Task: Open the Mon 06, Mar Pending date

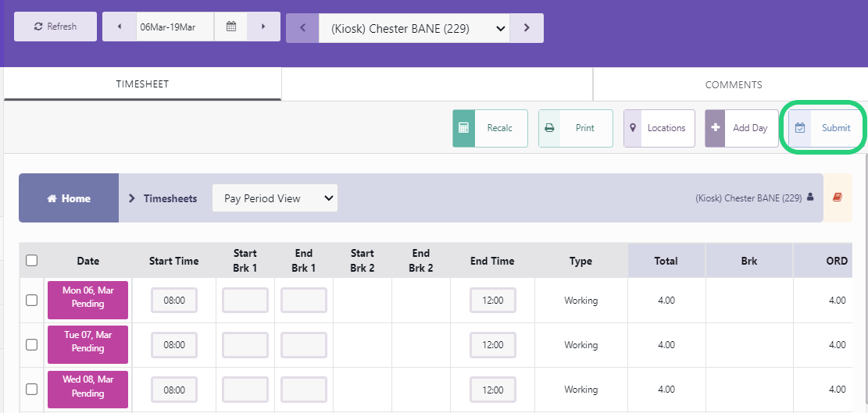Action: [x=88, y=301]
